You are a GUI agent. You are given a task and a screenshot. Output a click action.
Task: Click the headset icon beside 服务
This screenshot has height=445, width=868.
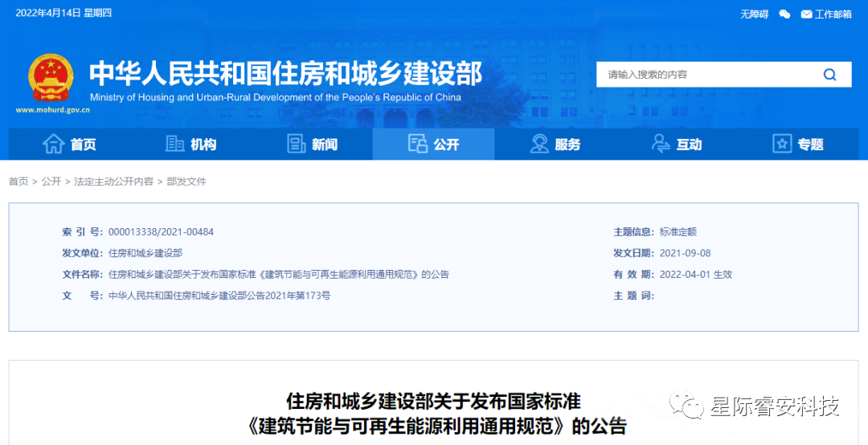(538, 144)
